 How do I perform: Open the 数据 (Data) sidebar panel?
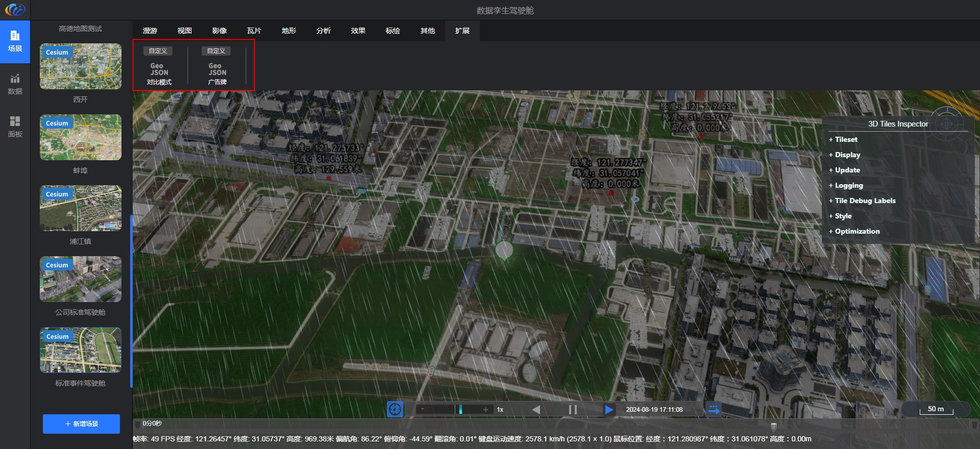click(15, 84)
